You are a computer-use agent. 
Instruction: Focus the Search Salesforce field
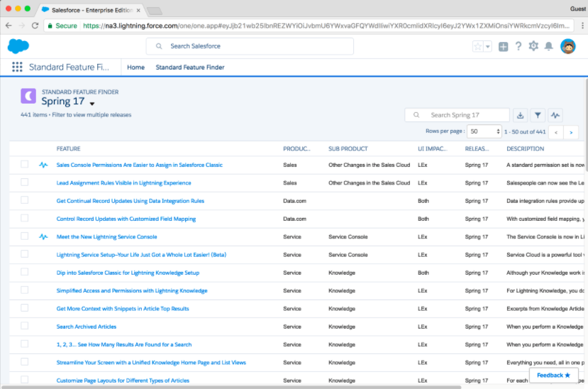coord(250,46)
